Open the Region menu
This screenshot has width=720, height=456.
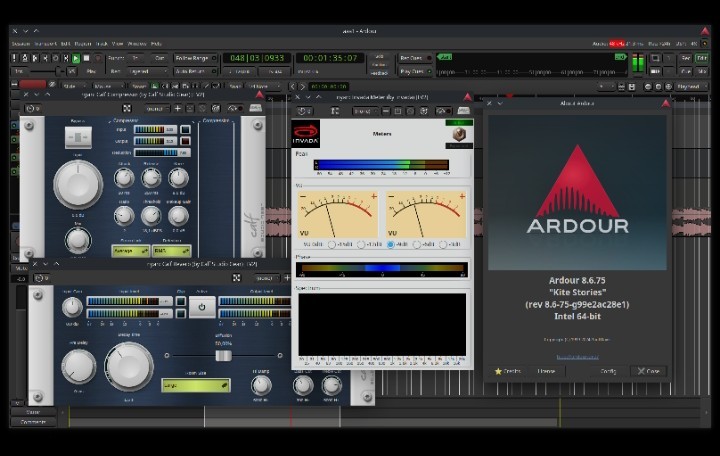pyautogui.click(x=83, y=44)
